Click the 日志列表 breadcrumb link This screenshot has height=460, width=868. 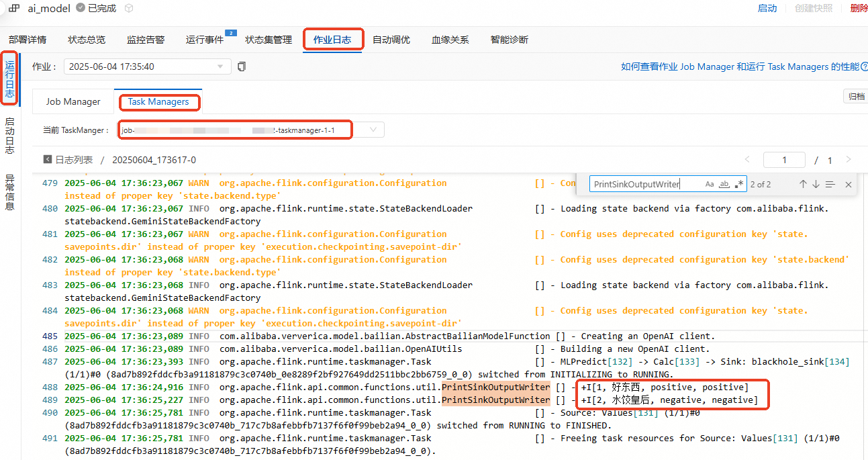coord(74,160)
